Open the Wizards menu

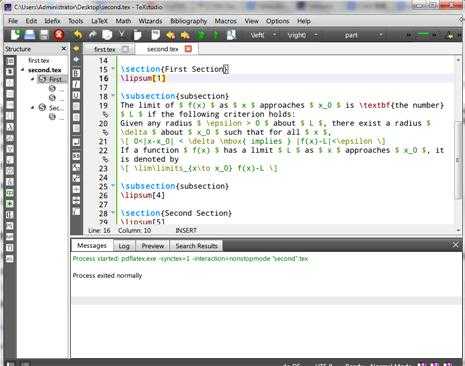click(150, 21)
